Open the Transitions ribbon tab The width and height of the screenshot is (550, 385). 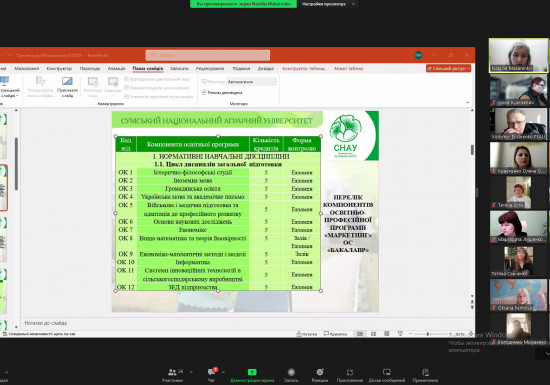click(90, 68)
